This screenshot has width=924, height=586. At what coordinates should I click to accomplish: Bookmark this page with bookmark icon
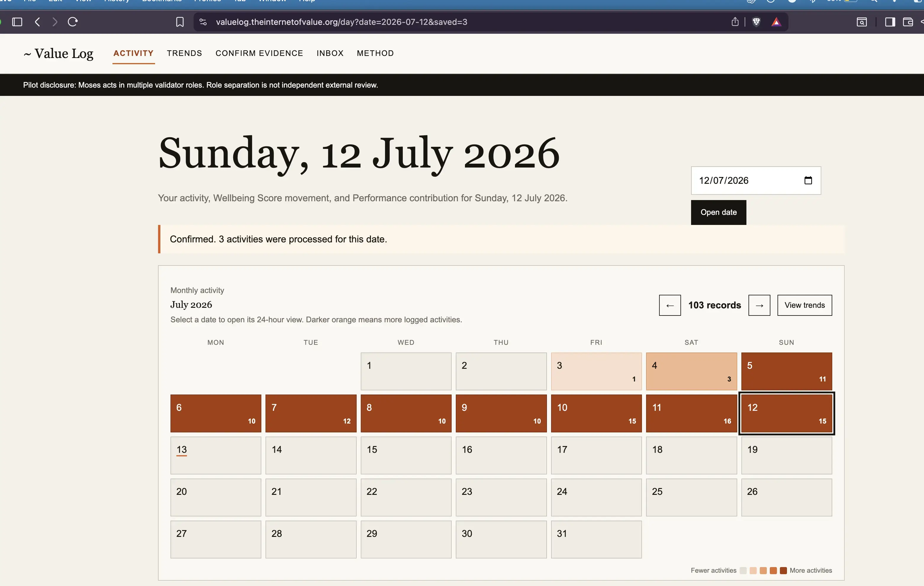coord(180,22)
